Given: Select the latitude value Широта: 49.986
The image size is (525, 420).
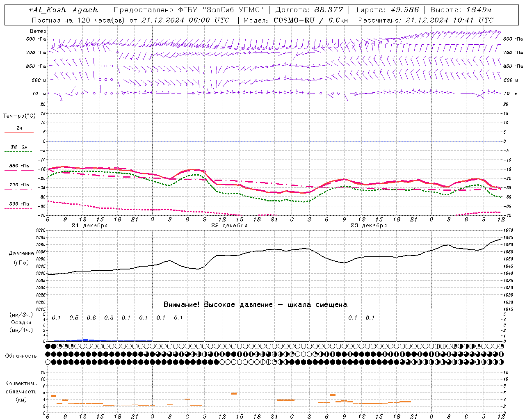Looking at the screenshot, I should pos(386,10).
